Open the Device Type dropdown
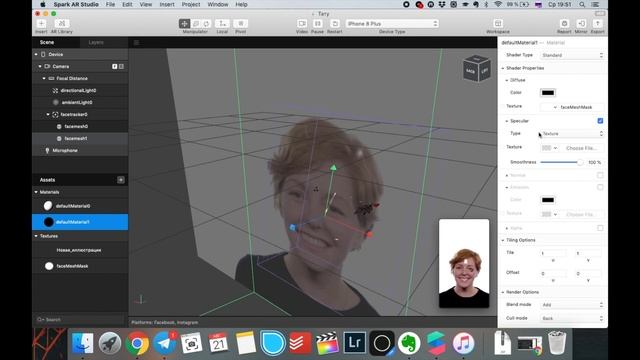 (392, 24)
